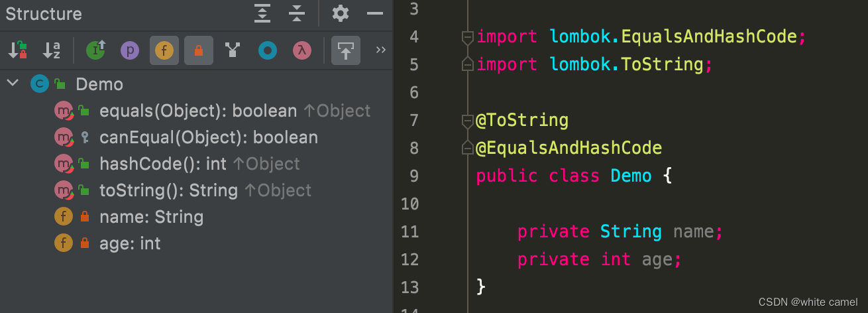Click show anonymous classes icon

[268, 50]
